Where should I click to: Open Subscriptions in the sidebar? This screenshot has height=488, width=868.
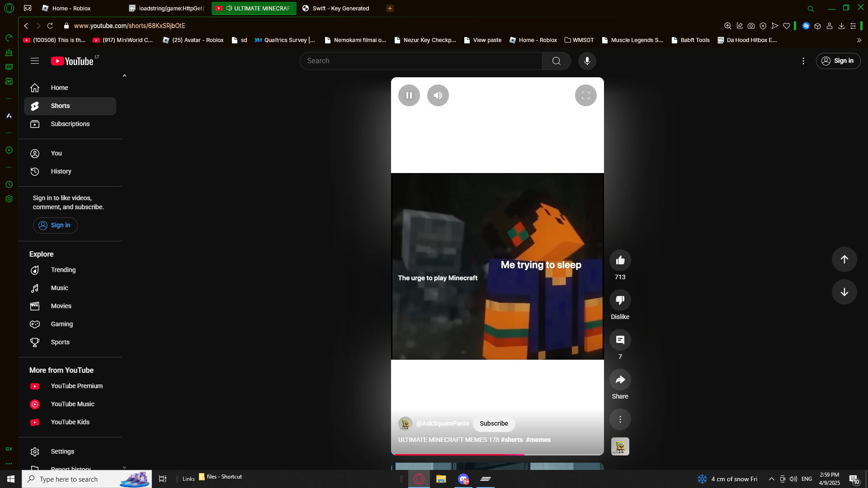(70, 124)
